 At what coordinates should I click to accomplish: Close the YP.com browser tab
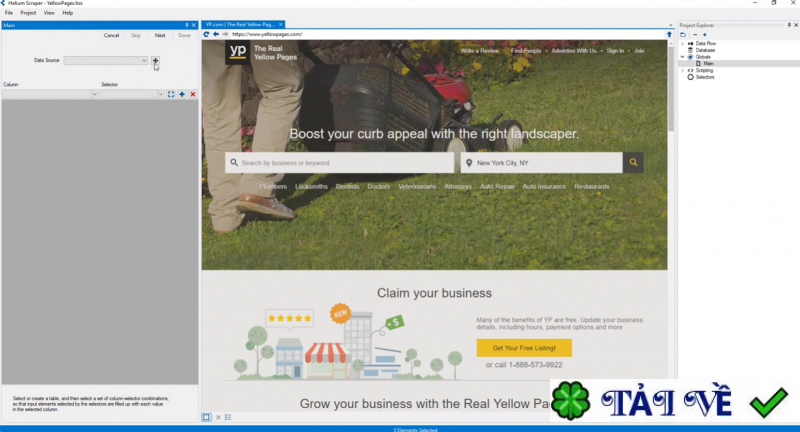(281, 24)
